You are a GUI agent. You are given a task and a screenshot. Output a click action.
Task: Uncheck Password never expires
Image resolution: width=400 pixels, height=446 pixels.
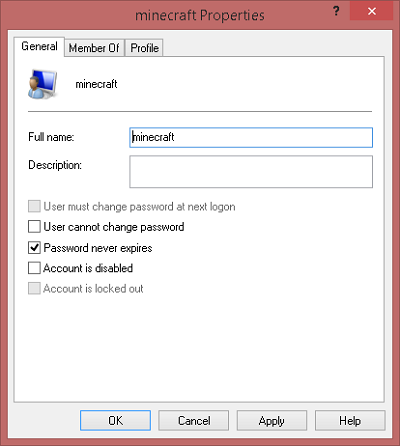[x=34, y=248]
